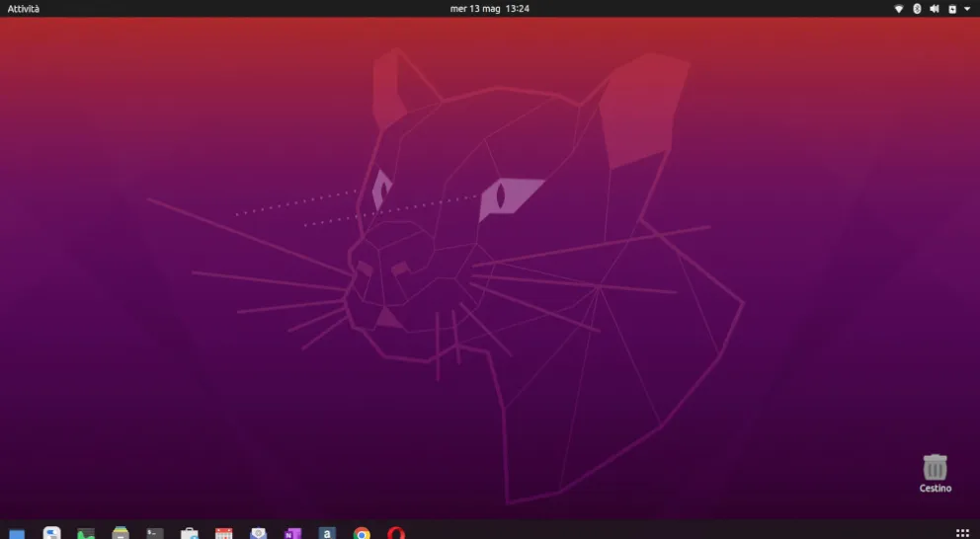Image resolution: width=980 pixels, height=539 pixels.
Task: Launch the purple OneNote icon
Action: click(292, 533)
